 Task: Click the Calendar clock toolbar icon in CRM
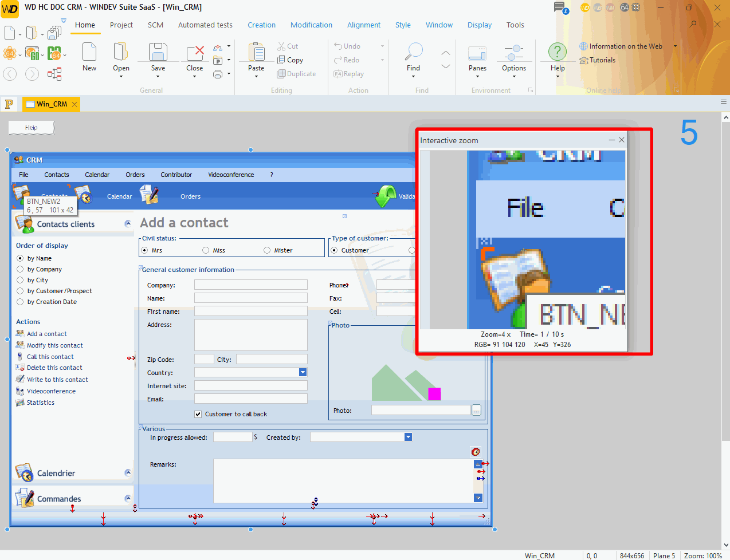tap(84, 195)
